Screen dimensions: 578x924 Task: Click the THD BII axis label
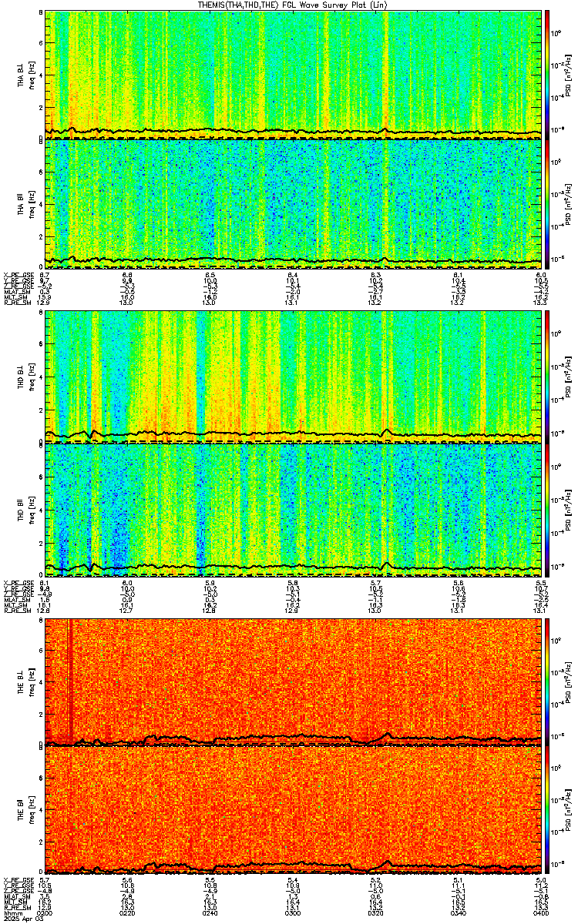coord(21,509)
